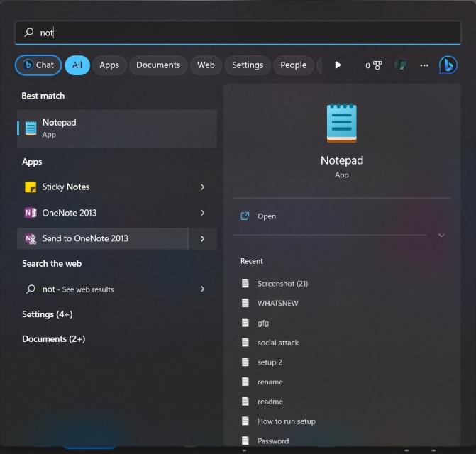Open Notepad from Best match result
Image resolution: width=476 pixels, height=454 pixels.
point(117,128)
